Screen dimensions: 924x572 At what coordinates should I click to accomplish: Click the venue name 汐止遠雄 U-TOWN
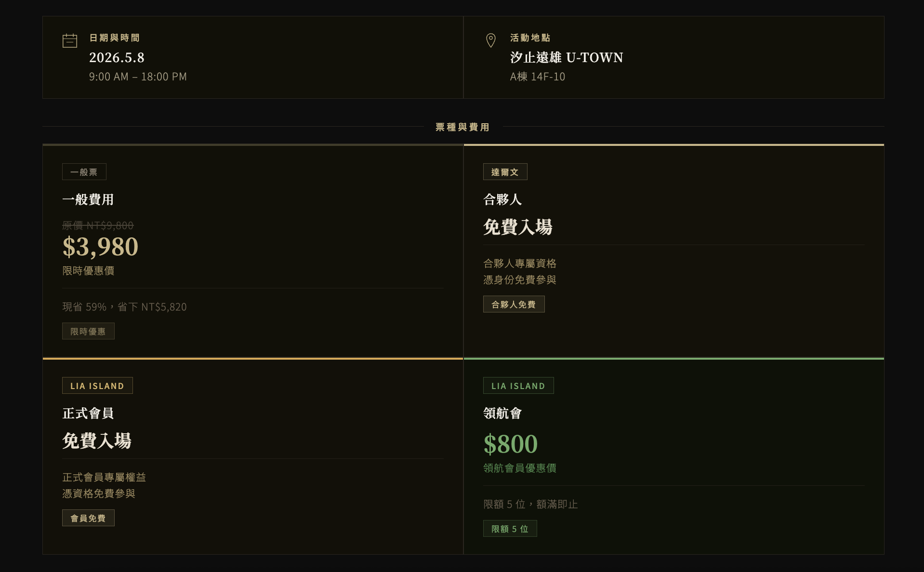coord(567,58)
